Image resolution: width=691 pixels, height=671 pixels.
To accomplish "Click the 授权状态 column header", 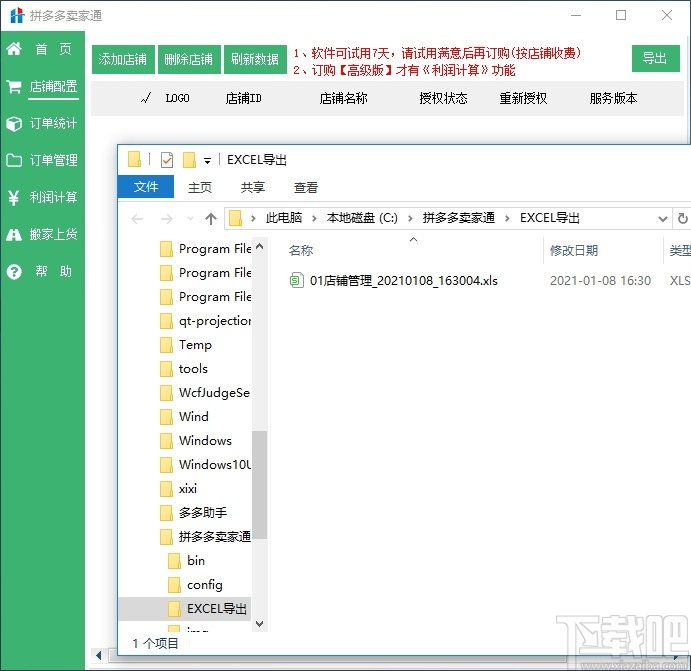I will 443,98.
